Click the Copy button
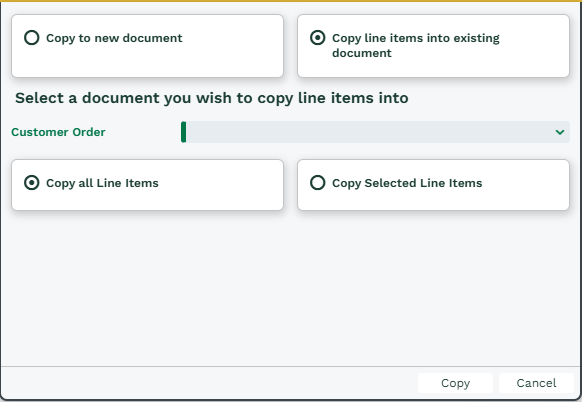The height and width of the screenshot is (402, 582). tap(455, 383)
